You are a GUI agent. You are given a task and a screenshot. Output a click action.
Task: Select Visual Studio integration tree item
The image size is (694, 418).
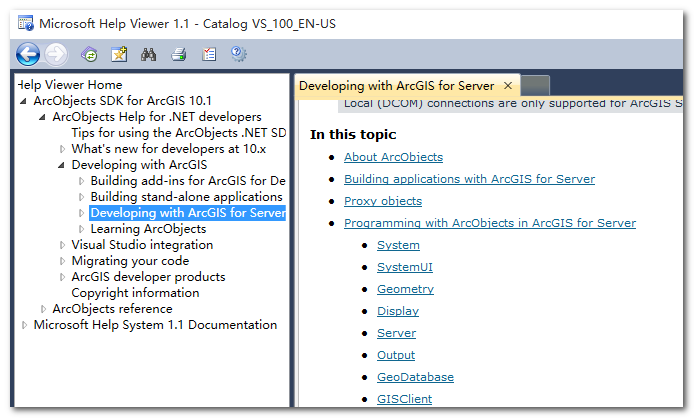tap(142, 245)
